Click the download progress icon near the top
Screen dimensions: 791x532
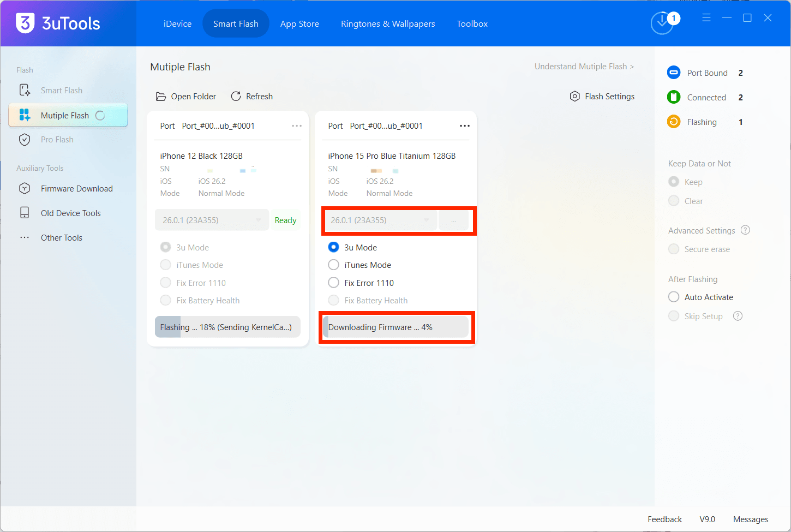662,23
